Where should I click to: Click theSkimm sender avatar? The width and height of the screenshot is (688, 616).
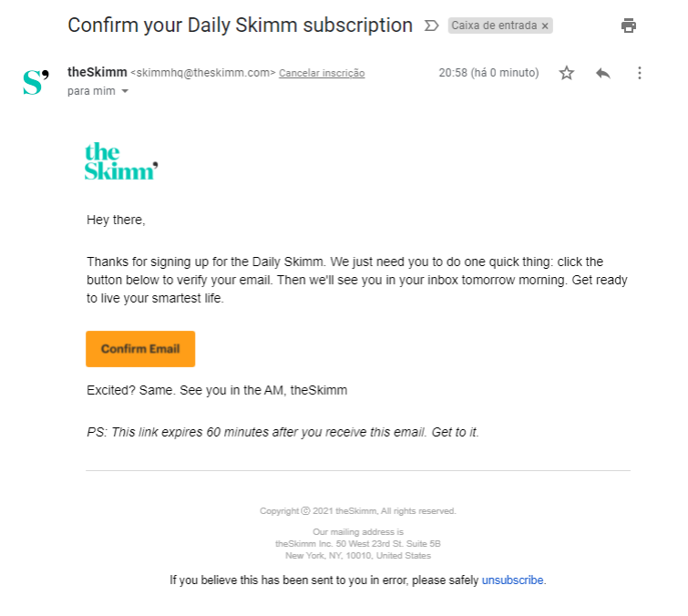coord(36,82)
